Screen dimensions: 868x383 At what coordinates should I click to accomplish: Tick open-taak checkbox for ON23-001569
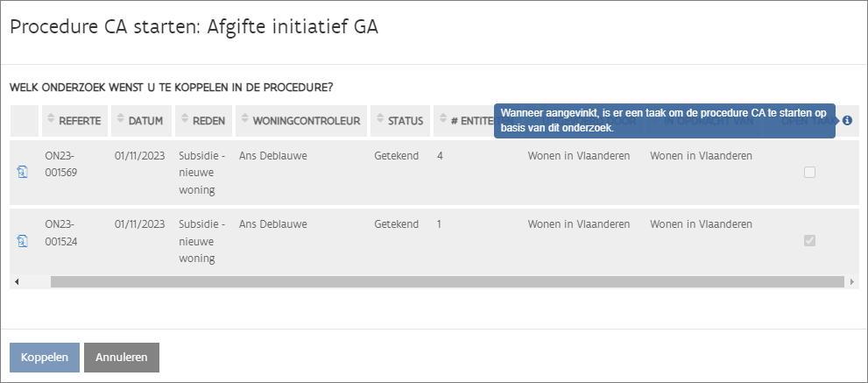pyautogui.click(x=809, y=173)
